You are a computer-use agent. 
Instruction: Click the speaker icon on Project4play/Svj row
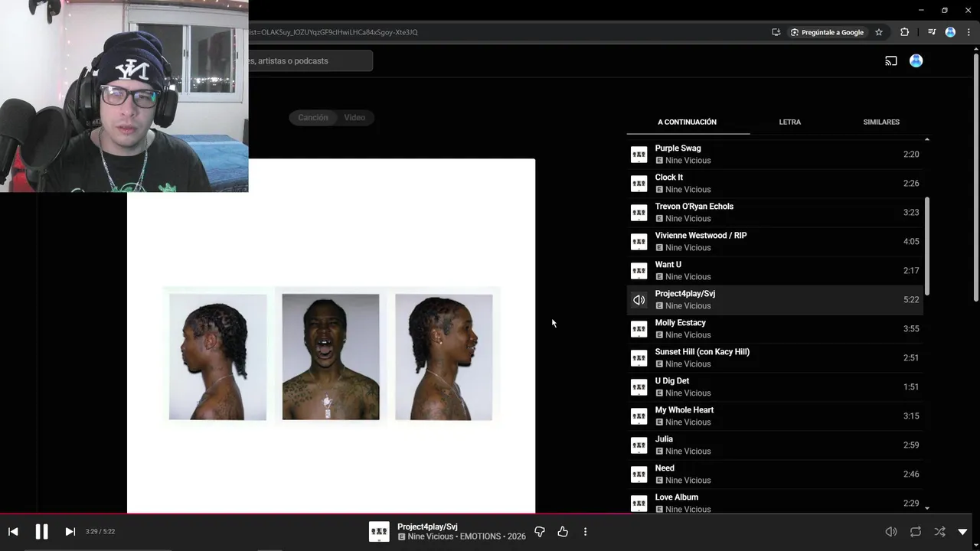pyautogui.click(x=639, y=300)
